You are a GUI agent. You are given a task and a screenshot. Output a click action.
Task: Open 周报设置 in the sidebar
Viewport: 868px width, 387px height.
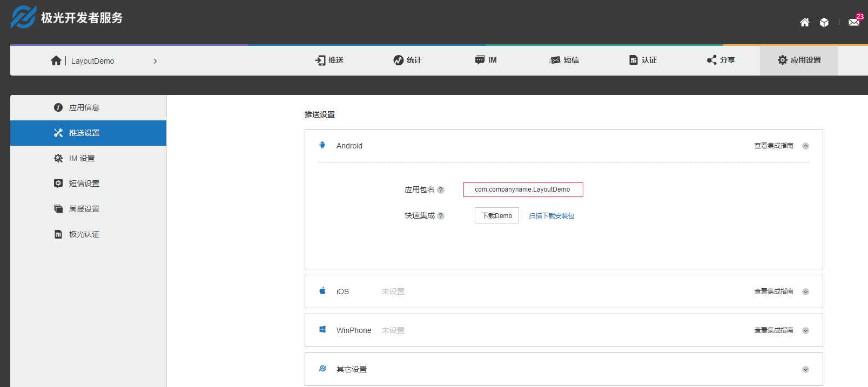[88, 209]
